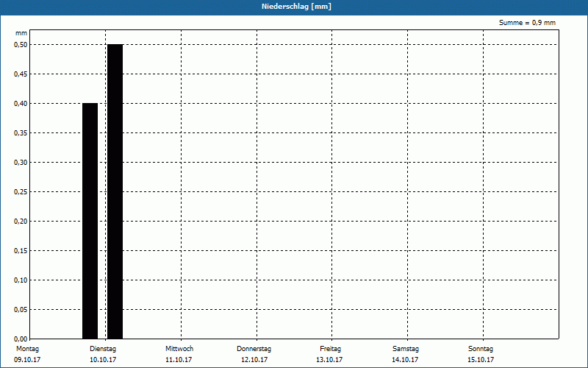The image size is (588, 368).
Task: Select the Donnerstag day label
Action: (x=254, y=348)
